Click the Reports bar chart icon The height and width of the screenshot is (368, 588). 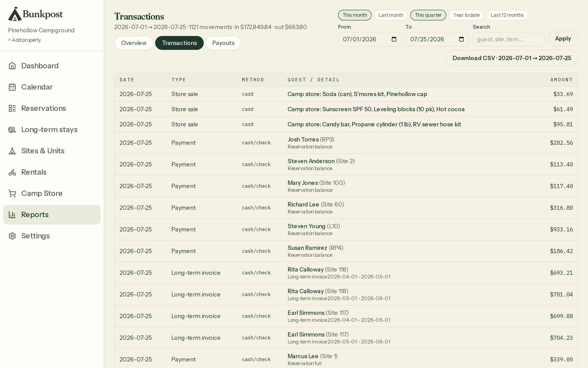pyautogui.click(x=12, y=215)
